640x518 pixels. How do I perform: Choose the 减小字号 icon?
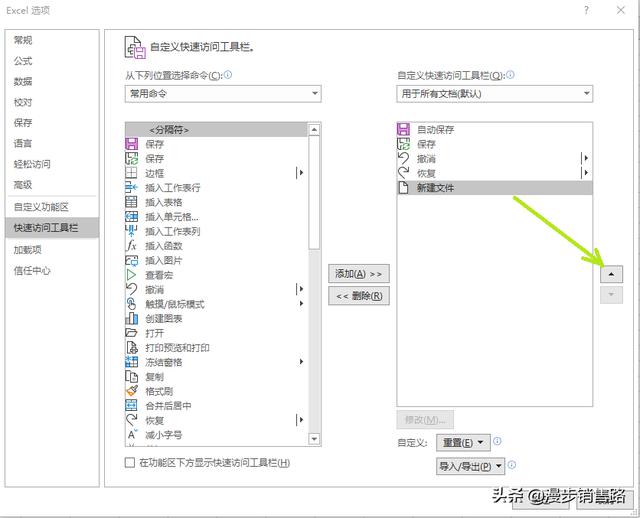[131, 434]
